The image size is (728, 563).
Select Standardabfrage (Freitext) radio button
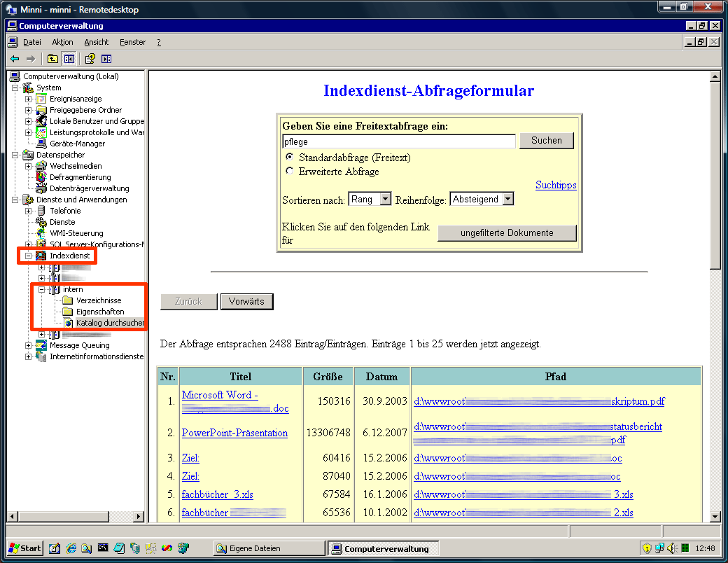[289, 158]
